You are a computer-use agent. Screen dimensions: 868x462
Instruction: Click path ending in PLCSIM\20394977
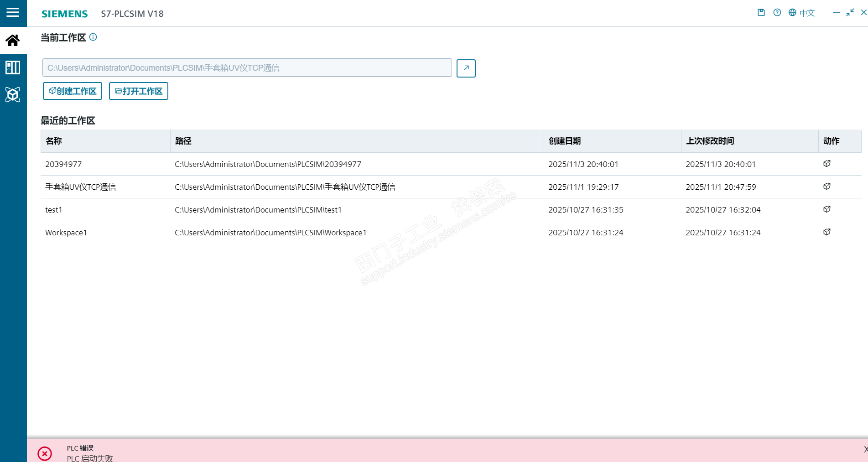268,164
